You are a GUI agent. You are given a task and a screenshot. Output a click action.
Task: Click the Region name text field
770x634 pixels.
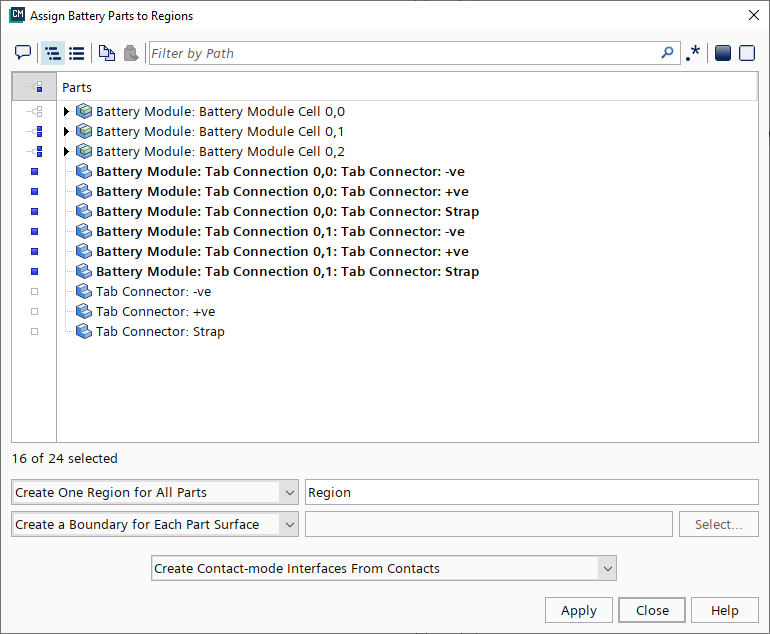click(x=530, y=492)
